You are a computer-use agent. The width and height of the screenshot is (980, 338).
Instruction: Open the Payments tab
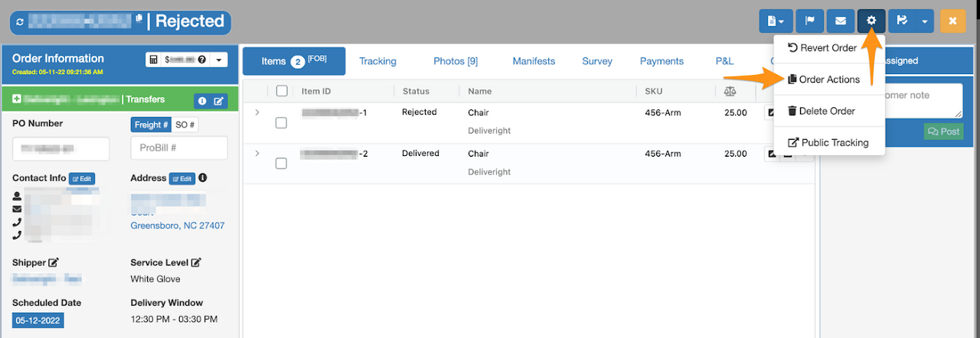[x=661, y=61]
